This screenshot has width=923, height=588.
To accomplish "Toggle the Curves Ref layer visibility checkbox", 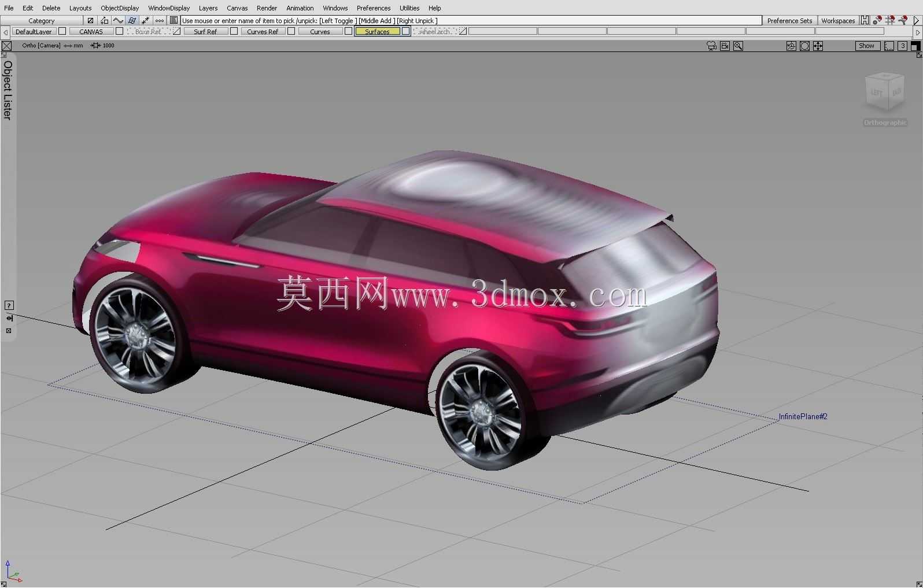I will click(291, 31).
